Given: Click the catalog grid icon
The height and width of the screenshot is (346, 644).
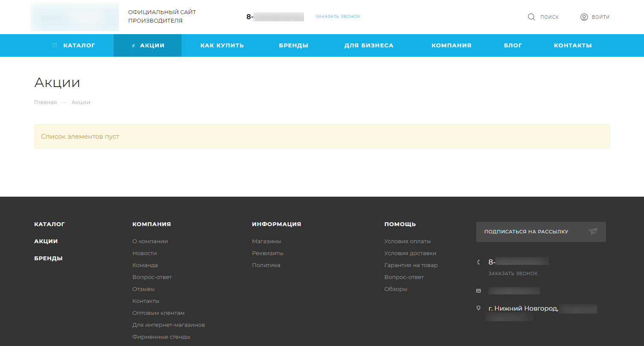Looking at the screenshot, I should [x=55, y=45].
